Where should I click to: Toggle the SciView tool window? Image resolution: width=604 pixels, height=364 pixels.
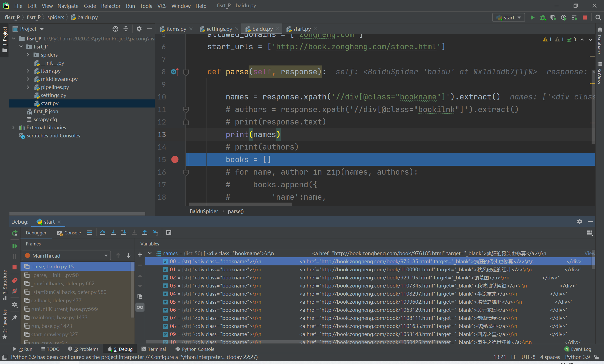[599, 73]
